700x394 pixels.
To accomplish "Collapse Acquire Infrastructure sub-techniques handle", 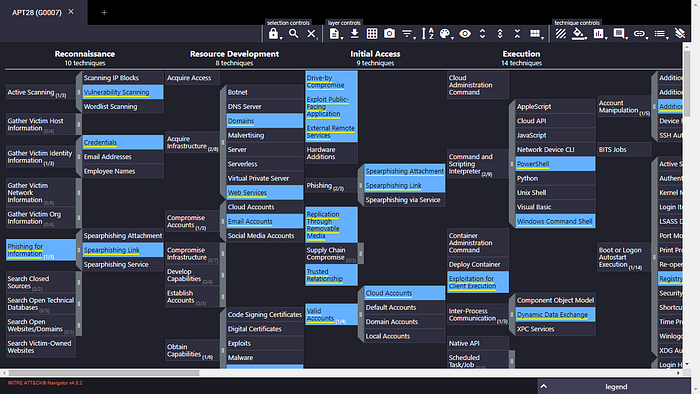I will [x=222, y=142].
